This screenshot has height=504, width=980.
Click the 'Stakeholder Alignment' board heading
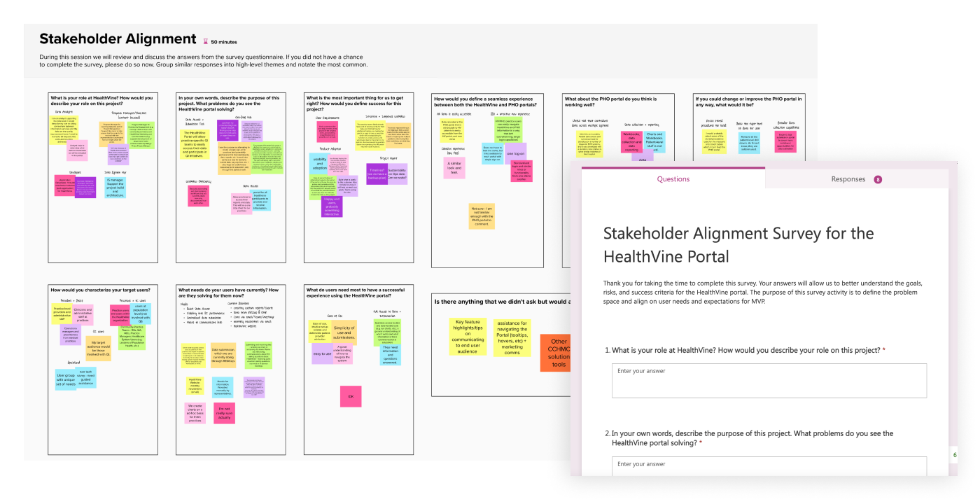point(118,39)
